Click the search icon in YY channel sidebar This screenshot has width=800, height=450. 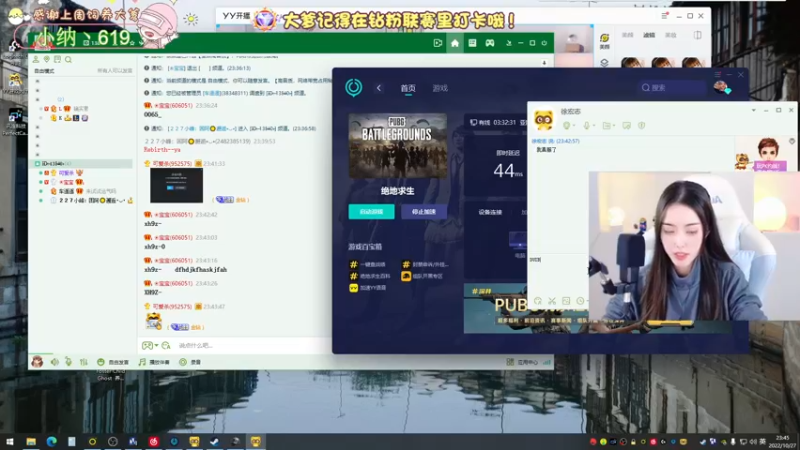[x=68, y=59]
